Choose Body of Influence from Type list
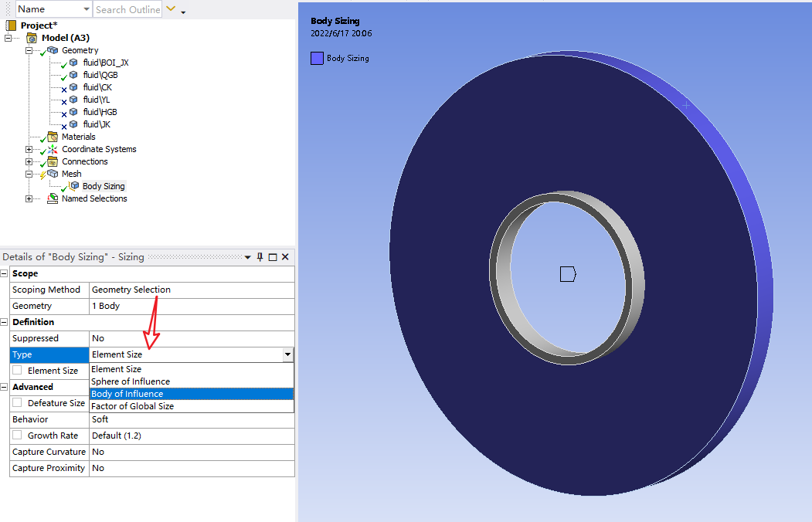Viewport: 812px width, 522px height. 127,394
